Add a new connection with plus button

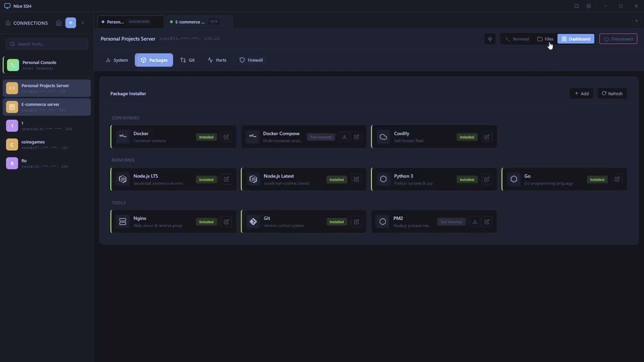[70, 23]
